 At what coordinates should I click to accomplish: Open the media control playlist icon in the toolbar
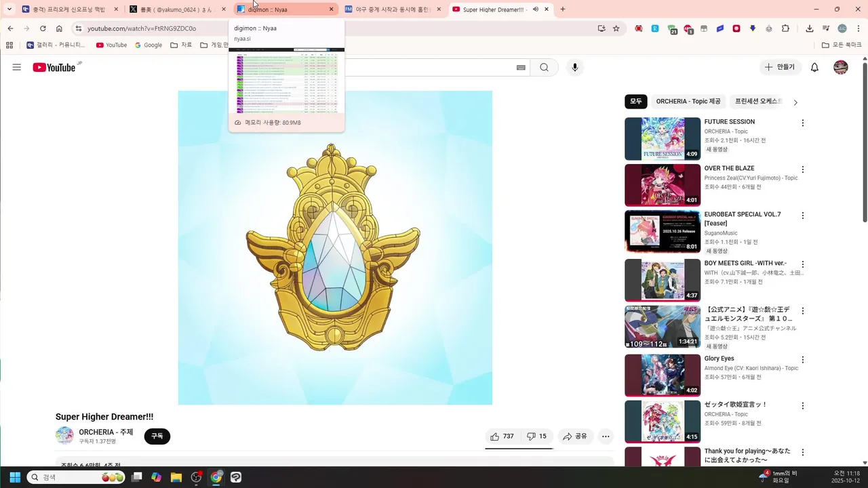[825, 28]
